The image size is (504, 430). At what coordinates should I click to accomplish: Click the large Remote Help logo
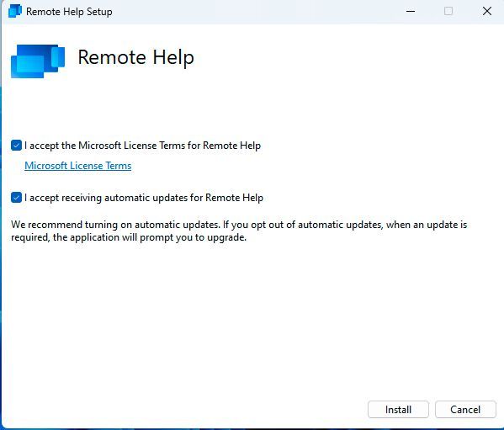(38, 61)
